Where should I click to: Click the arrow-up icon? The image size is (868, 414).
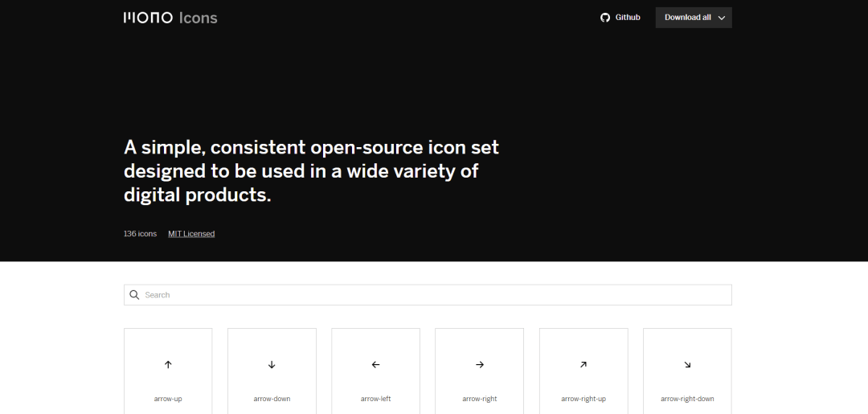click(x=168, y=364)
